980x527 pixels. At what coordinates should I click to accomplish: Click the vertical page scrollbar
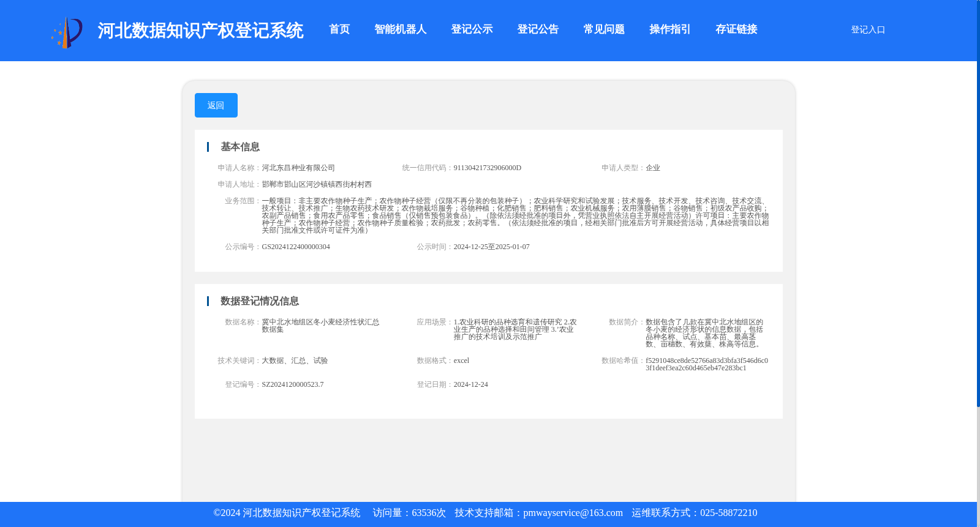point(978,203)
